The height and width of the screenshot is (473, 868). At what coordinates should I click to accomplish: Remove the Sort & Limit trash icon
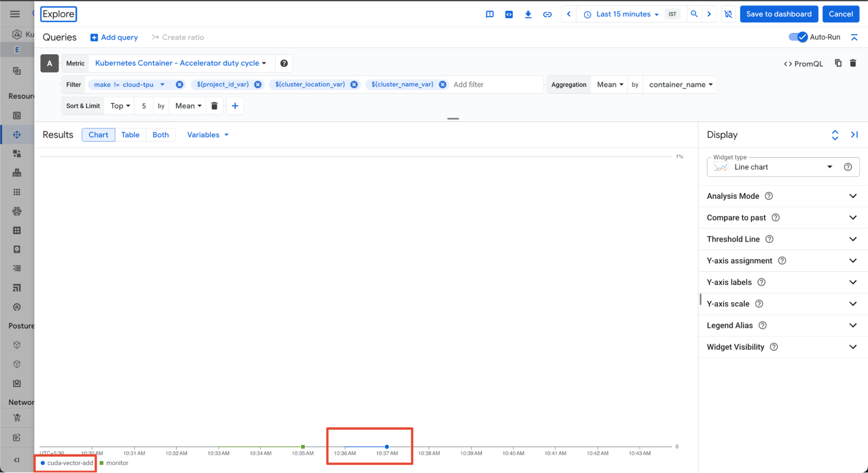(214, 106)
